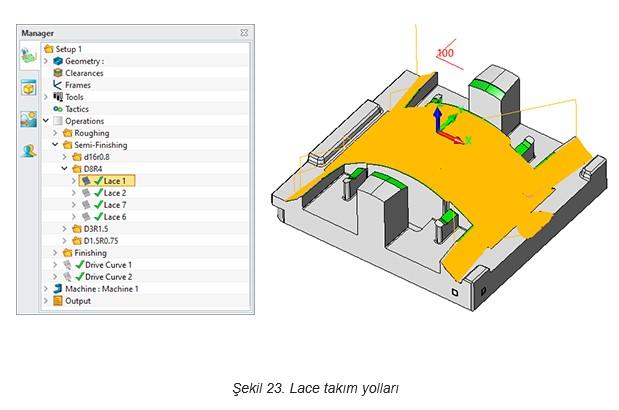This screenshot has height=410, width=619.
Task: Open the yellow cube sidebar tab
Action: pyautogui.click(x=28, y=87)
